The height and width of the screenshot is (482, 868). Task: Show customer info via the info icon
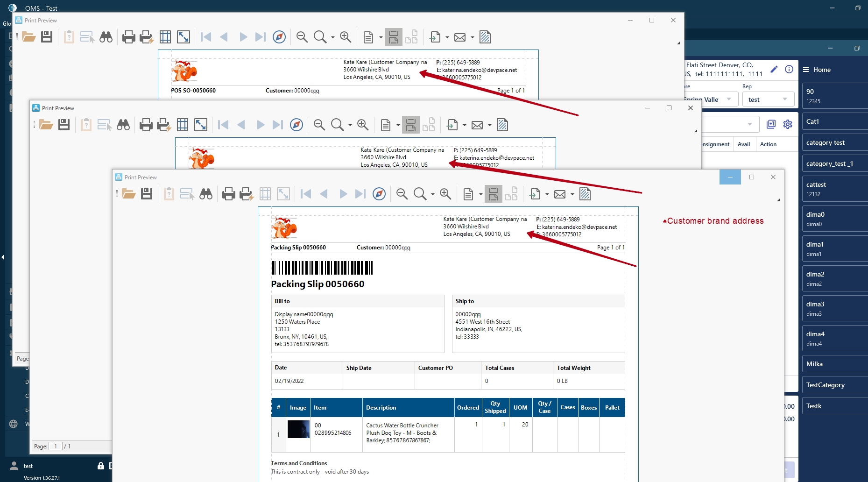click(x=789, y=69)
